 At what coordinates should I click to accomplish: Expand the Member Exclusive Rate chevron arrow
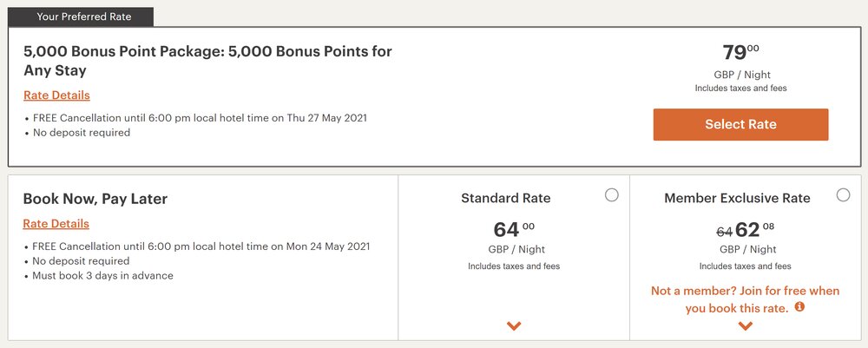click(x=745, y=326)
